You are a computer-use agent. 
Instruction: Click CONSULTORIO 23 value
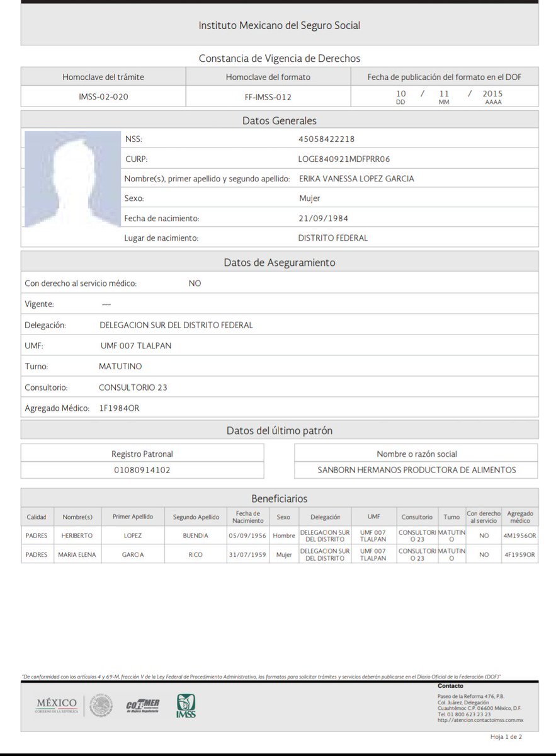(133, 387)
